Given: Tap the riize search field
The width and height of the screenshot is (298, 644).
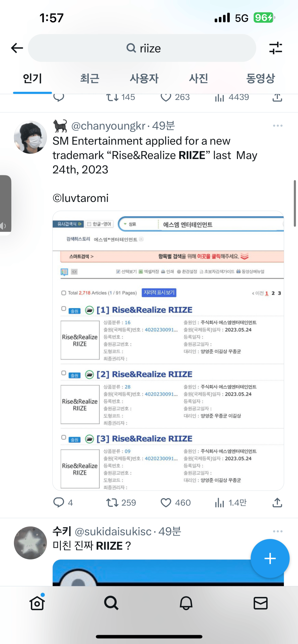Looking at the screenshot, I should pyautogui.click(x=142, y=48).
